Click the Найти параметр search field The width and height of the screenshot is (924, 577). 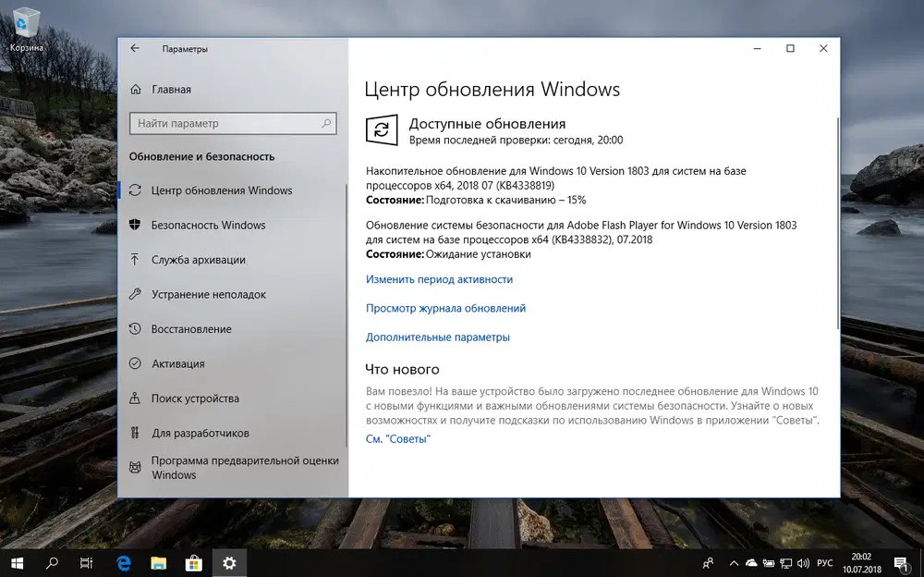(x=232, y=122)
